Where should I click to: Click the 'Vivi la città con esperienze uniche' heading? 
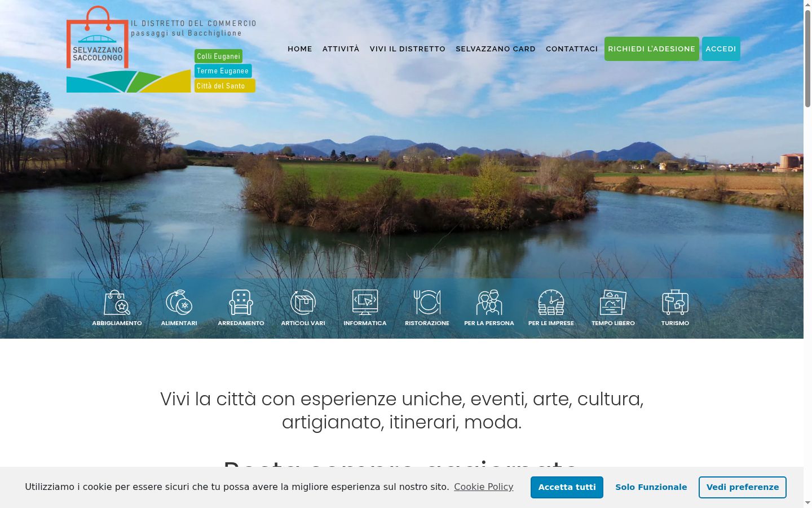click(x=401, y=410)
